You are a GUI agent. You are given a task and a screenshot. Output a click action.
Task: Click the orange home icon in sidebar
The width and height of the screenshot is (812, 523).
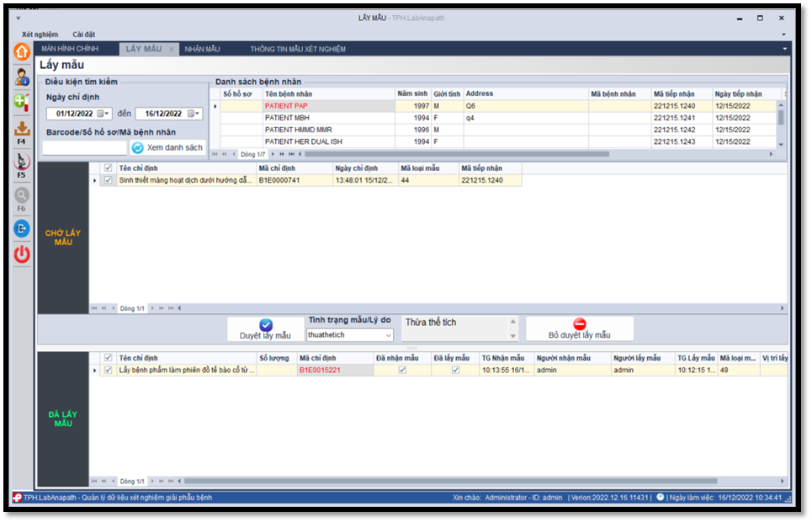pyautogui.click(x=21, y=52)
